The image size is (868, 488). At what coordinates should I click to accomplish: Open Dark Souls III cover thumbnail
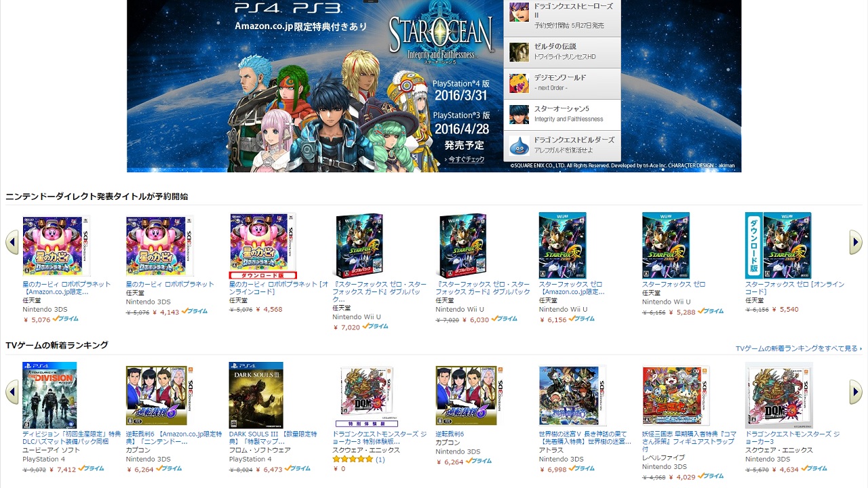point(256,395)
